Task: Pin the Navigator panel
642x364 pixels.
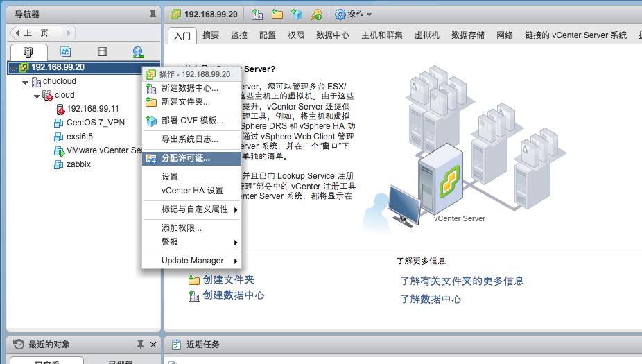Action: 153,15
